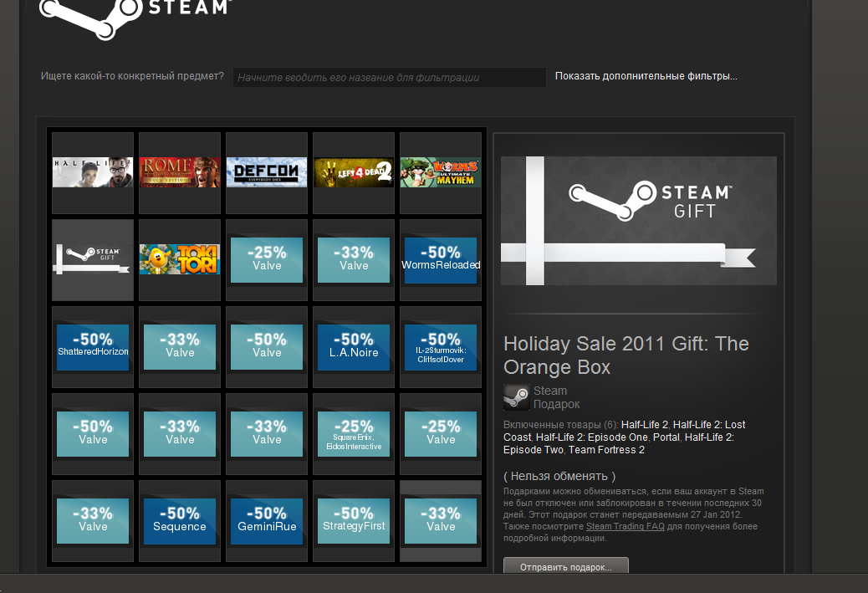The width and height of the screenshot is (868, 593).
Task: Click the large Steam Gift preview image
Action: point(639,221)
